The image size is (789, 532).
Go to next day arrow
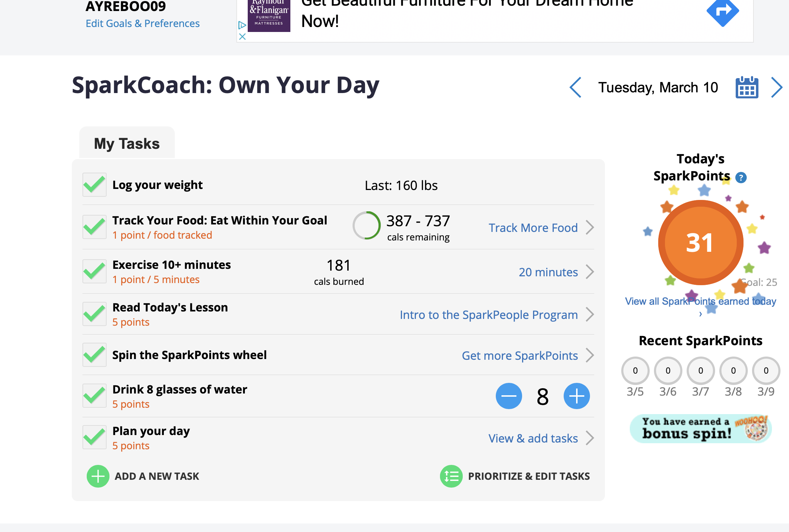777,87
